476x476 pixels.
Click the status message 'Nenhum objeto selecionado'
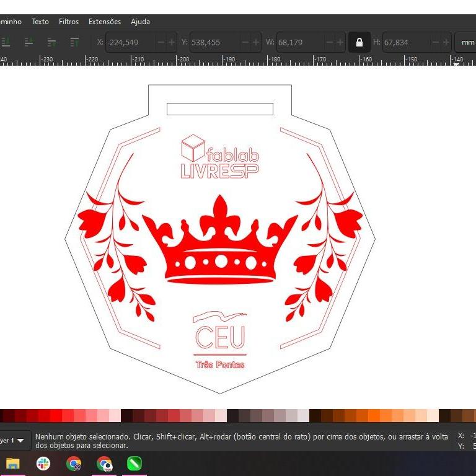[81, 436]
